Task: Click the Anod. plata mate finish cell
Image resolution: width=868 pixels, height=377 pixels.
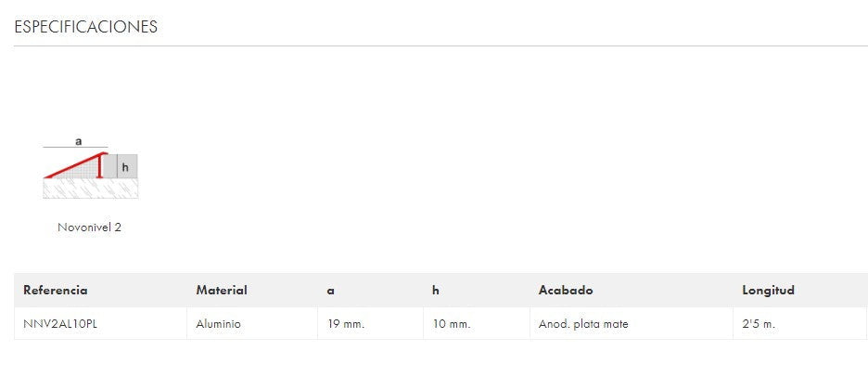Action: pyautogui.click(x=583, y=324)
